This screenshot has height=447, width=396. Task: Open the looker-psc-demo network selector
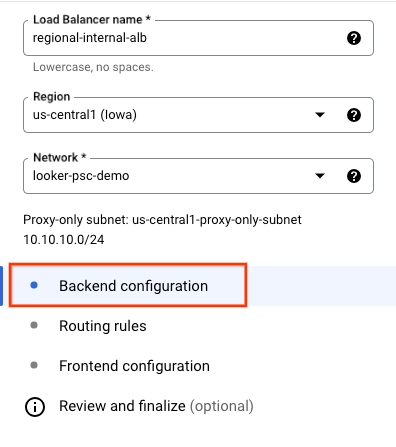198,176
